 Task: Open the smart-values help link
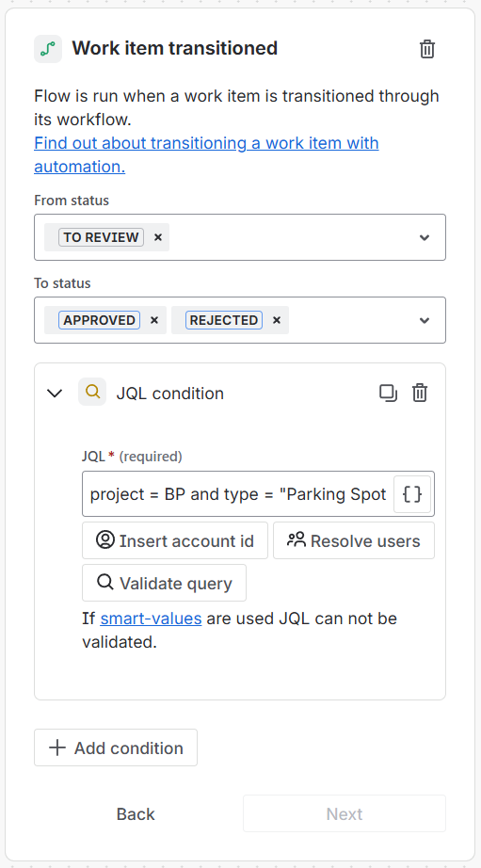[151, 619]
